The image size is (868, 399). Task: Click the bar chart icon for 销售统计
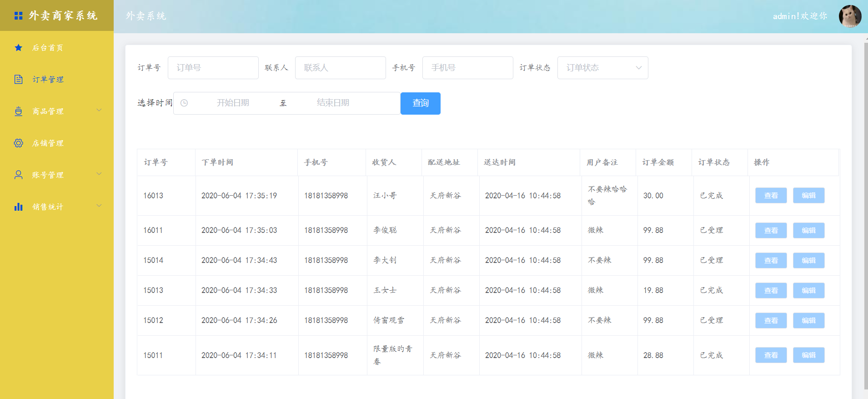point(18,207)
